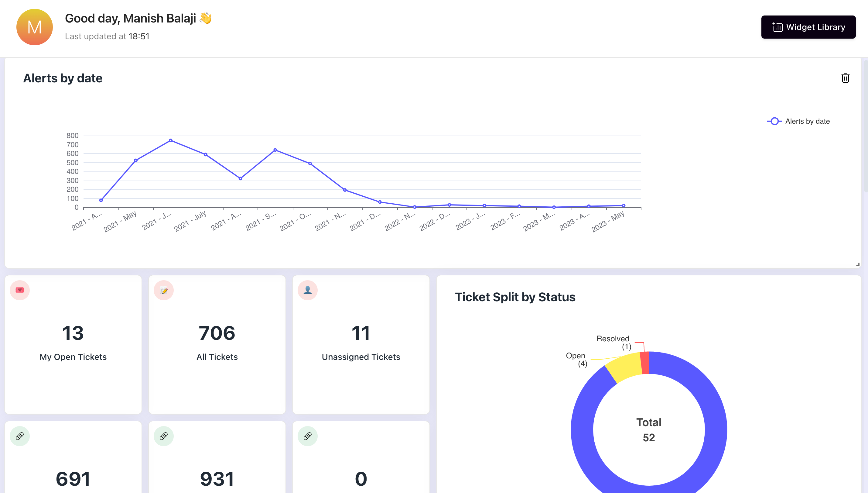The image size is (868, 493).
Task: Click the Open (4) chart label
Action: pyautogui.click(x=576, y=360)
